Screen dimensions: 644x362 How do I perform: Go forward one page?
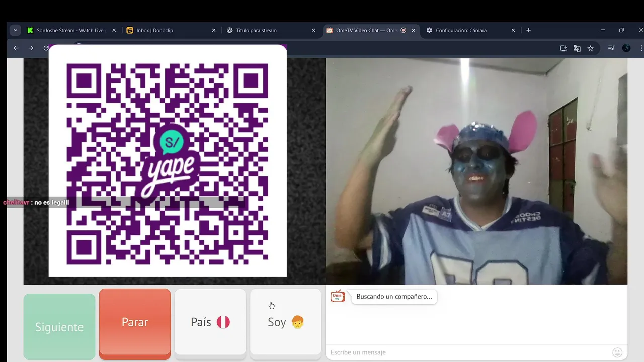pos(31,48)
